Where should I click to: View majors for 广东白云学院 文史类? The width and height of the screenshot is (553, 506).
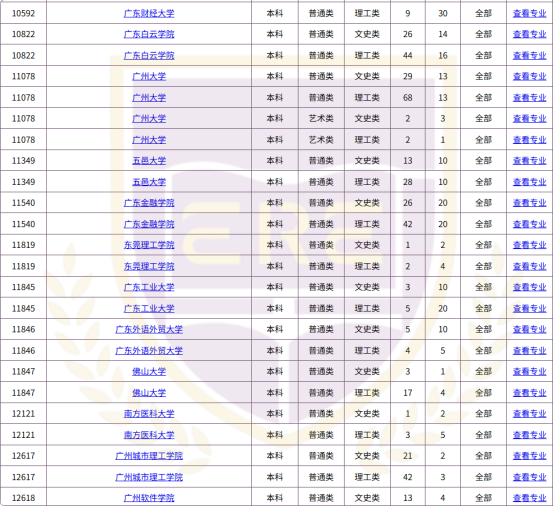pyautogui.click(x=529, y=34)
